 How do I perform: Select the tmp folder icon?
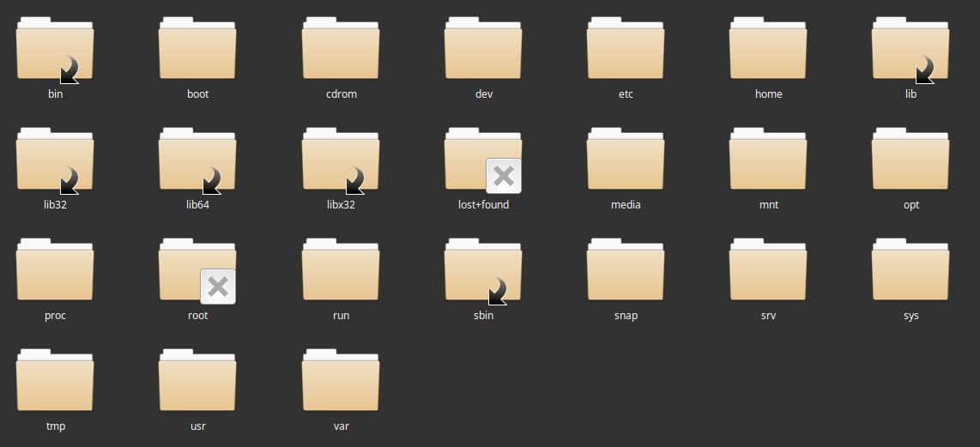point(55,381)
